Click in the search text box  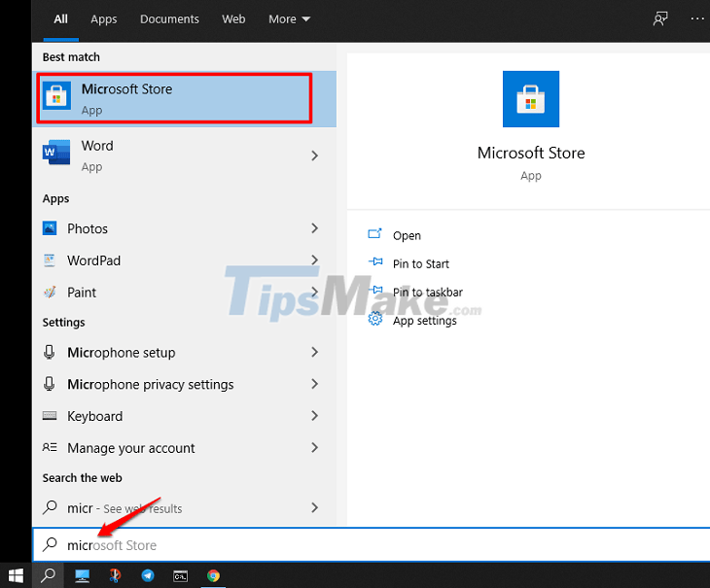coord(372,544)
